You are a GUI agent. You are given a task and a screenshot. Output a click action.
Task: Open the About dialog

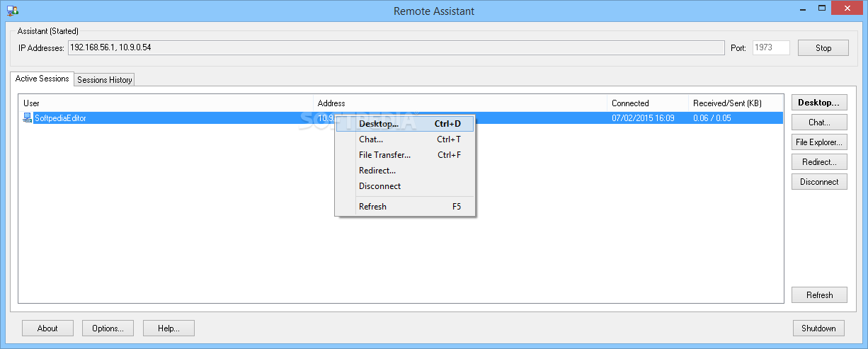tap(47, 328)
